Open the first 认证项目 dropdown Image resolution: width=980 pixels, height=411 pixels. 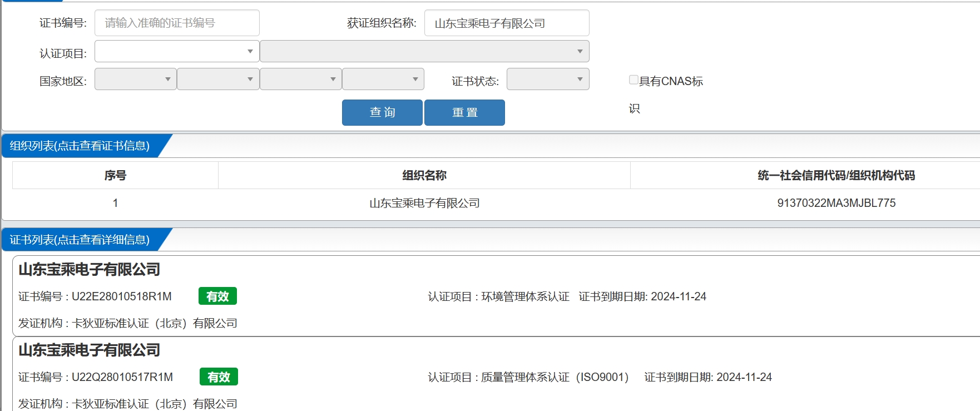point(177,51)
